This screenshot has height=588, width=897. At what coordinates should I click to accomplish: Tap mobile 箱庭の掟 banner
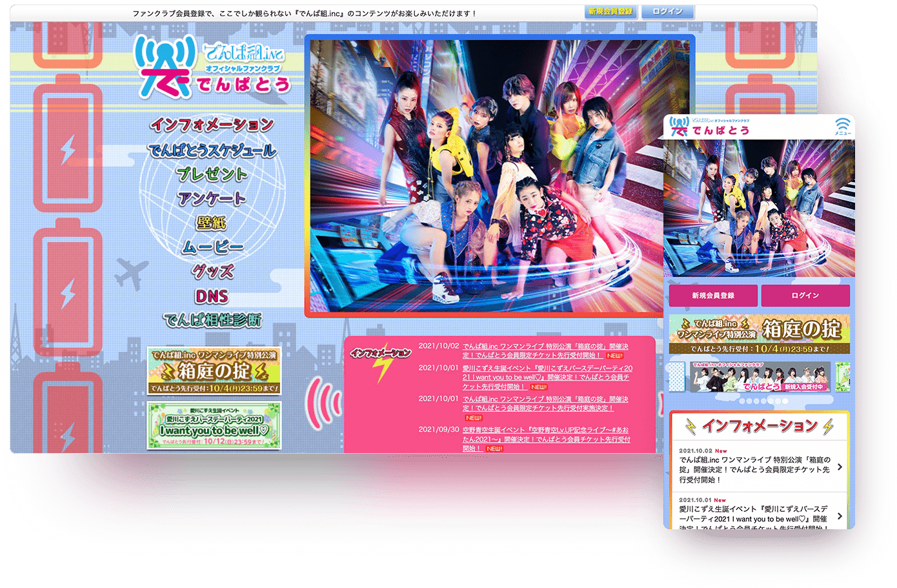pyautogui.click(x=760, y=334)
